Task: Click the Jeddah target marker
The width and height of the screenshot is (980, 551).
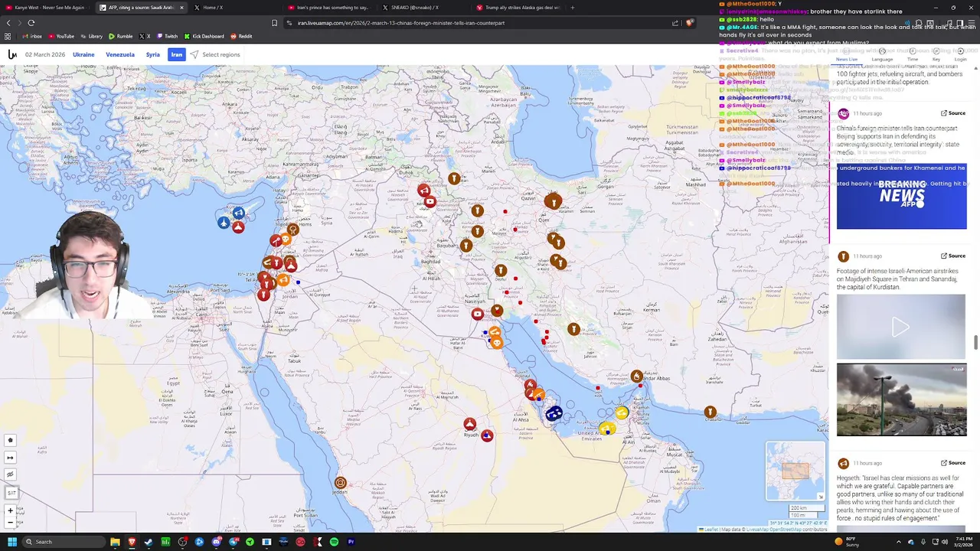Action: (340, 482)
